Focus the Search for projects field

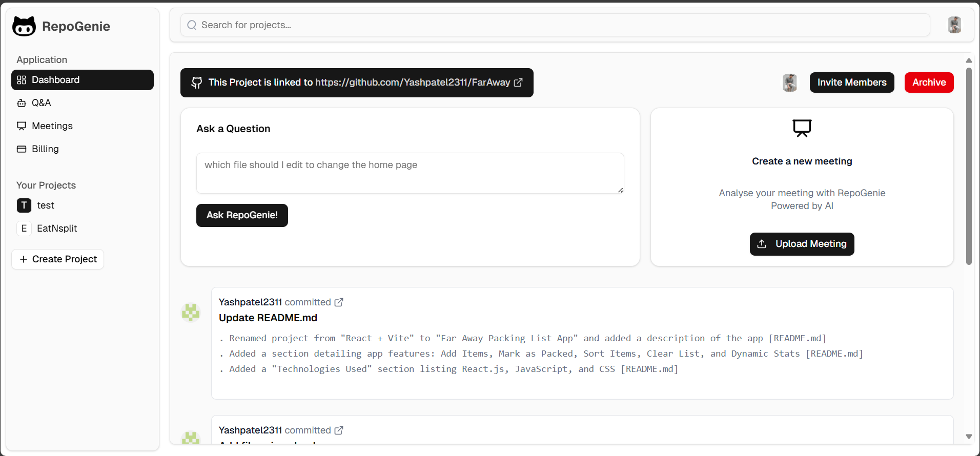point(555,25)
